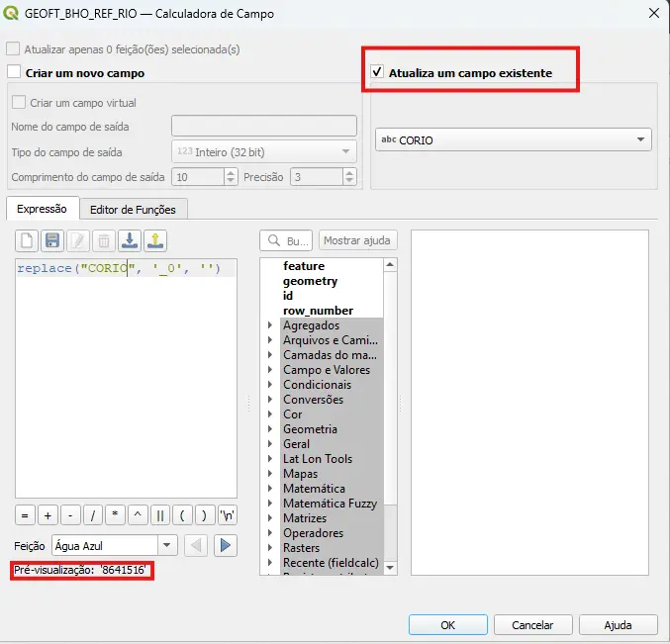Insert the string concatenation || operator
670x644 pixels.
[159, 515]
